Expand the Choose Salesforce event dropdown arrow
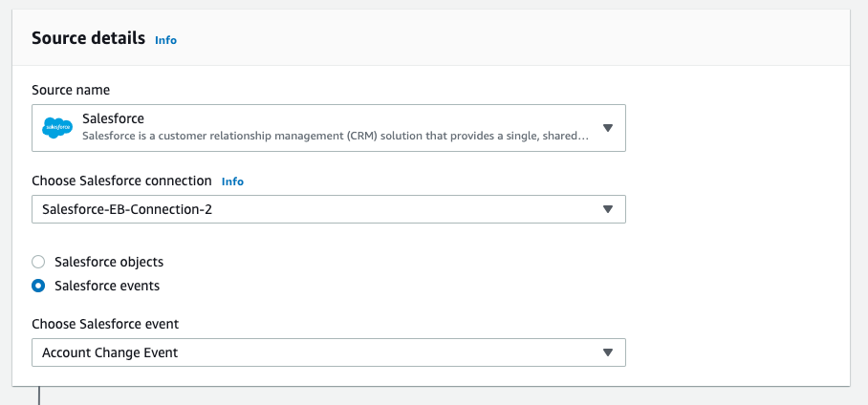 [x=607, y=352]
